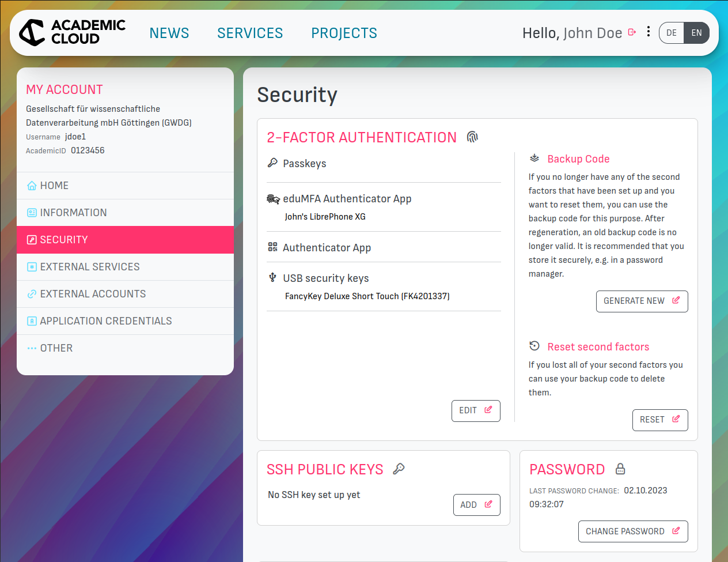728x562 pixels.
Task: Select the EN language option
Action: click(x=696, y=33)
